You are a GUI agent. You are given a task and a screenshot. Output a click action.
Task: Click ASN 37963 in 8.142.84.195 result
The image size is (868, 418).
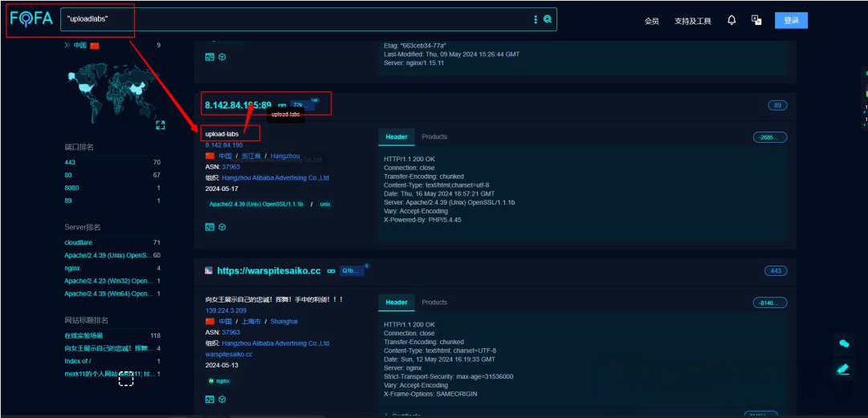coord(230,166)
